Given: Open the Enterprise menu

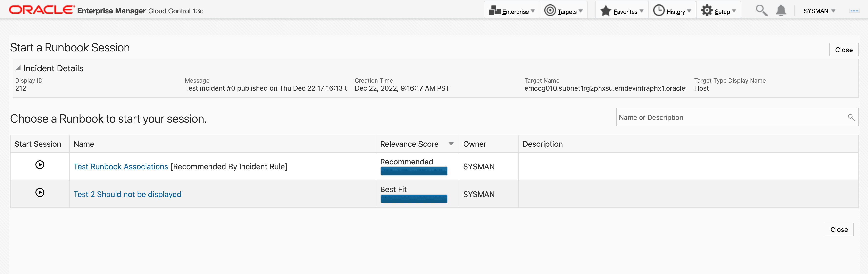Looking at the screenshot, I should point(512,11).
